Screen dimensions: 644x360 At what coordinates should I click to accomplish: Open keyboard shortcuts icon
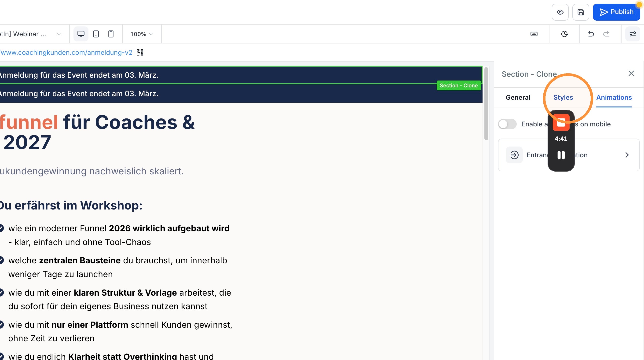tap(534, 34)
